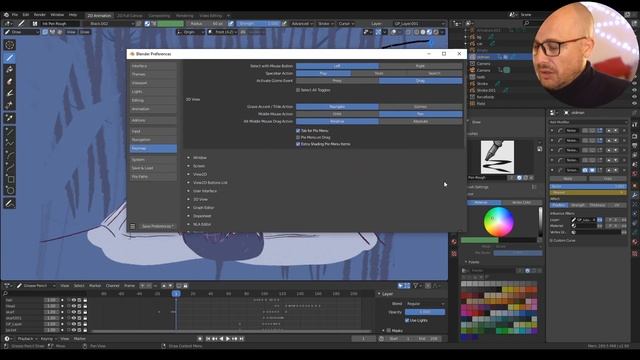Screen dimensions: 640x360
Task: Open the Interface preferences tab
Action: [x=153, y=66]
